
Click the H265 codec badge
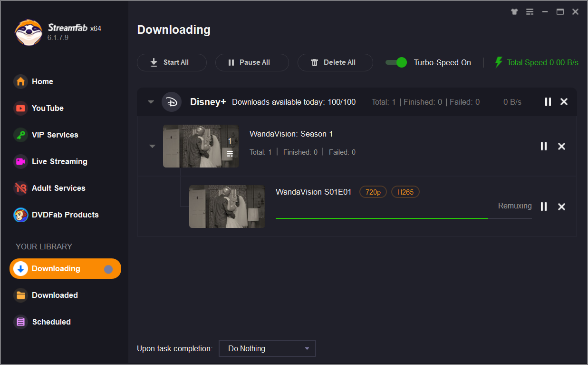pyautogui.click(x=405, y=192)
